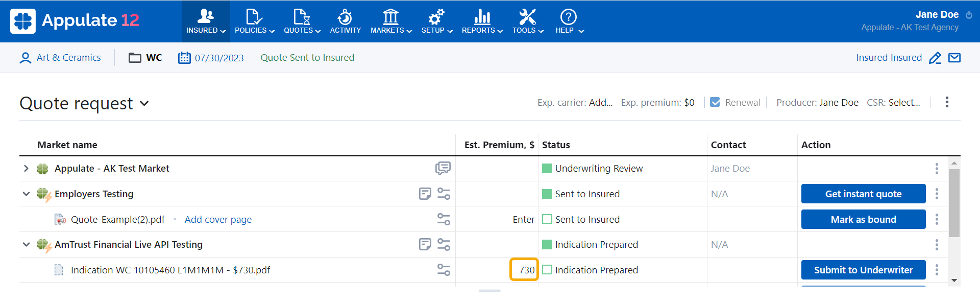Expand the Appulate - AK Test Market row
The height and width of the screenshot is (303, 980).
(26, 168)
